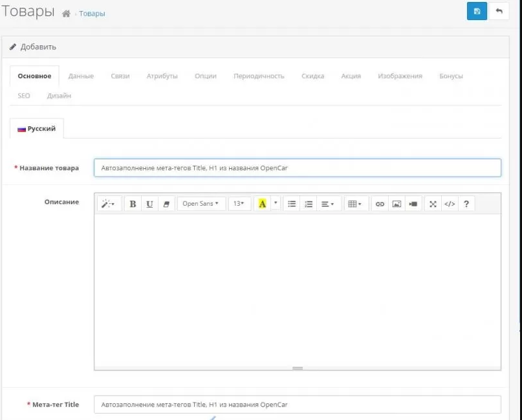Open the Open Sans font dropdown
The image size is (522, 420).
tap(201, 204)
